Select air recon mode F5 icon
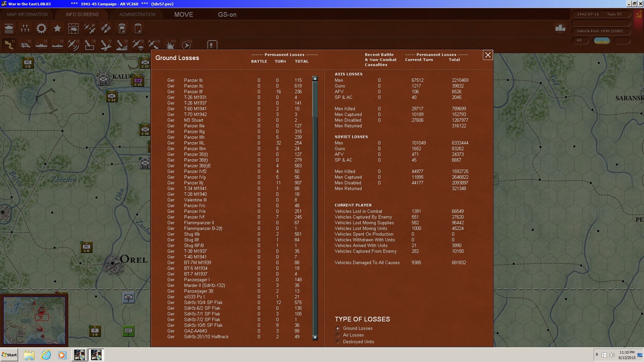 [x=73, y=45]
